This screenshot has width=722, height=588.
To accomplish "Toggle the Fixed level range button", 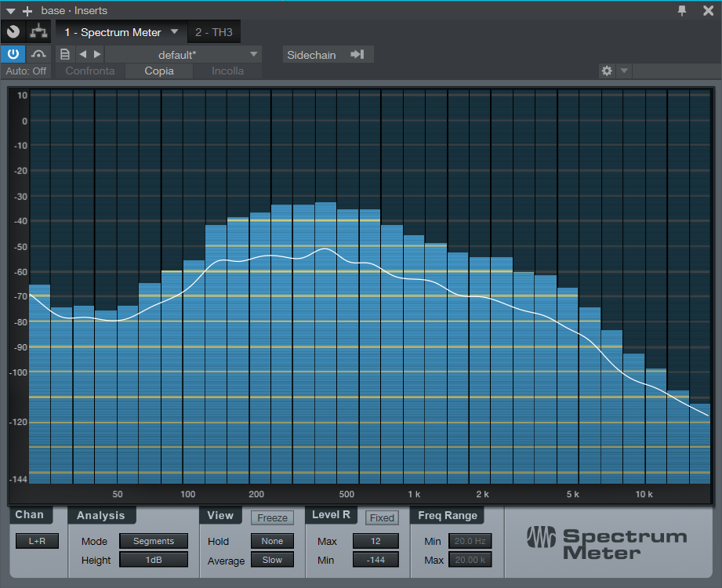I will click(382, 517).
